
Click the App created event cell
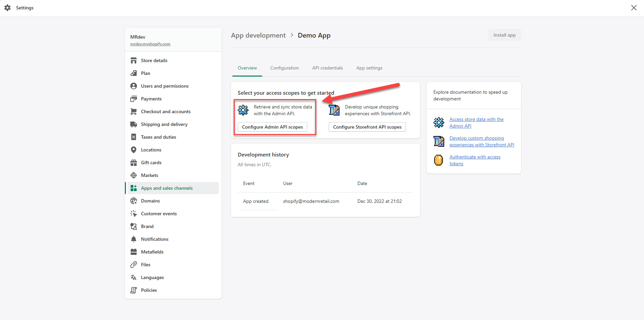coord(256,201)
